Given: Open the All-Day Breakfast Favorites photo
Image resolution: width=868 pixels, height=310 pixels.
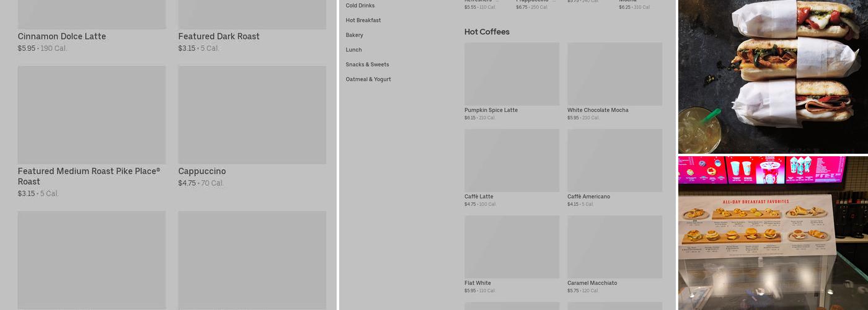Looking at the screenshot, I should tap(773, 233).
